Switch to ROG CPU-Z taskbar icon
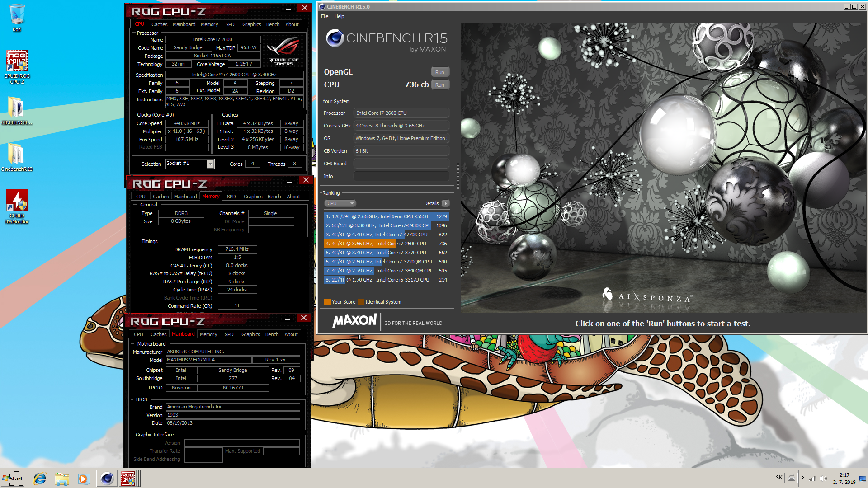Screen dimensions: 868x488 128,479
